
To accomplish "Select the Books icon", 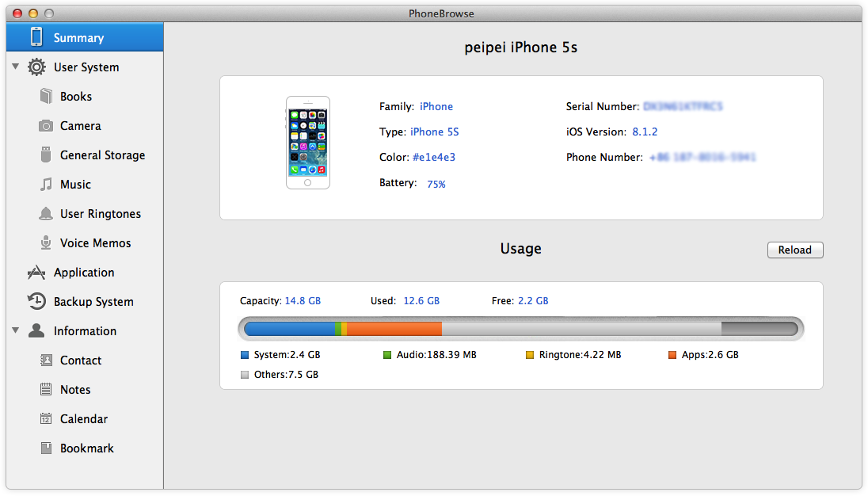I will click(46, 97).
